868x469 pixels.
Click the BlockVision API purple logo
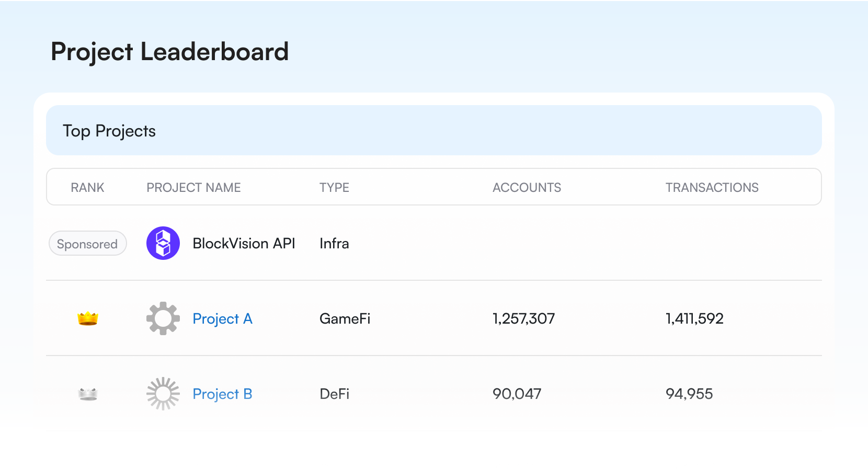click(x=163, y=243)
